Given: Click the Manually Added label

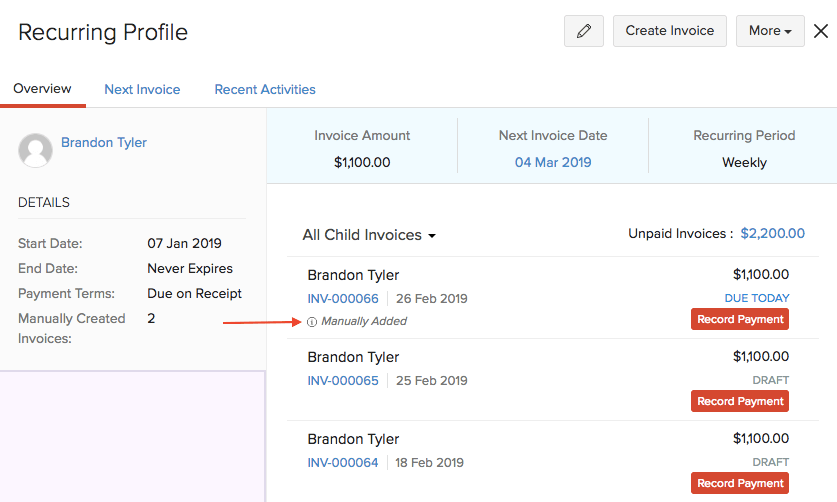Looking at the screenshot, I should [364, 322].
